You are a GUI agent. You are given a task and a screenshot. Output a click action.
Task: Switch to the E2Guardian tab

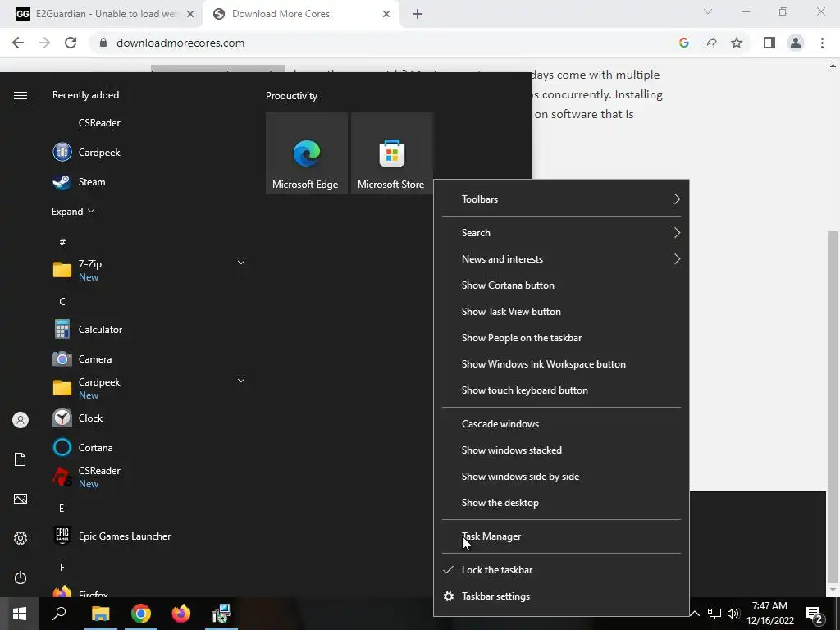[102, 14]
